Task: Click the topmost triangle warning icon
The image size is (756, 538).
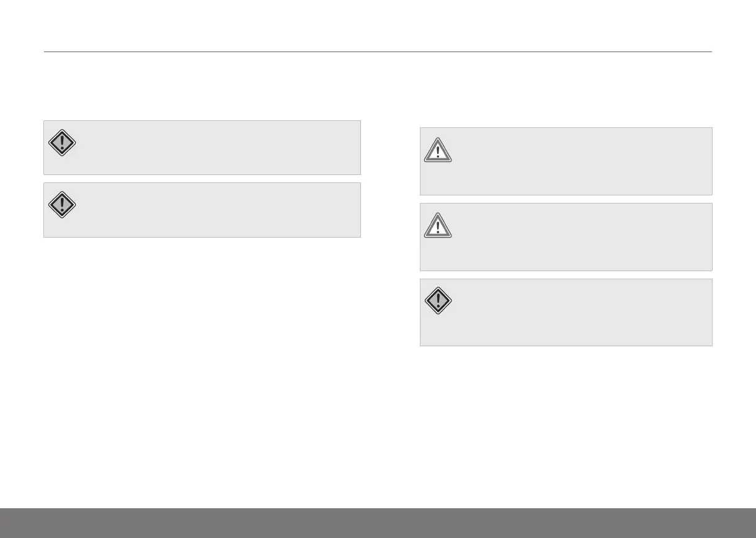Action: [x=438, y=150]
